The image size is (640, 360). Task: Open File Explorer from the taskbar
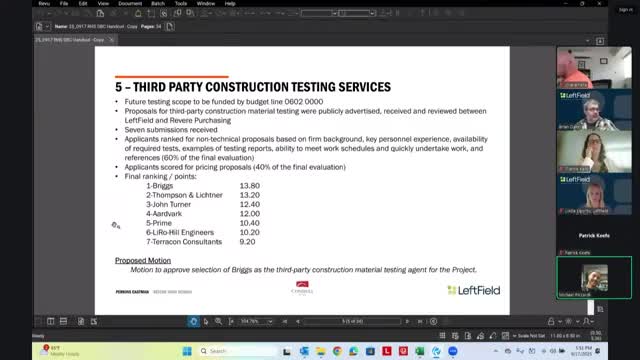tap(320, 351)
